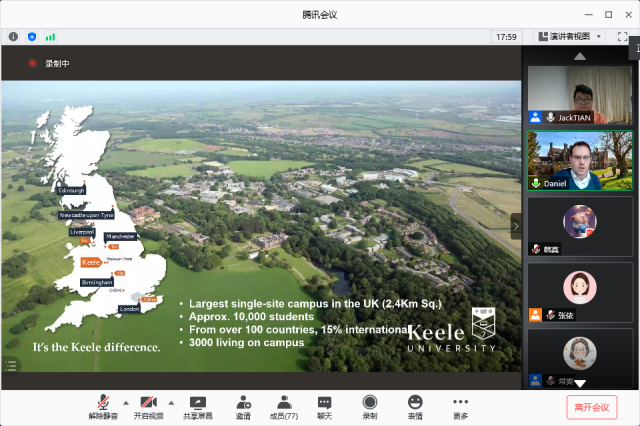Turn on camera with 开启视频
640x426 pixels.
[149, 407]
